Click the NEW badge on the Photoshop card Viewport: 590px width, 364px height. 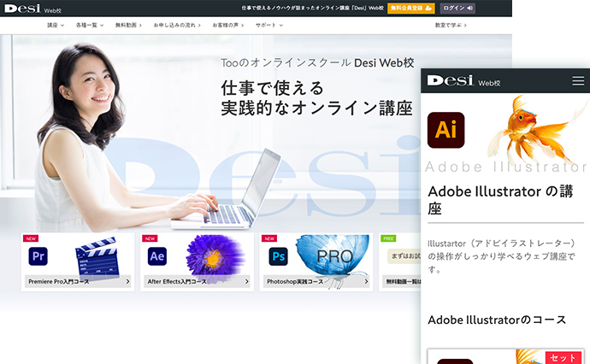point(269,238)
